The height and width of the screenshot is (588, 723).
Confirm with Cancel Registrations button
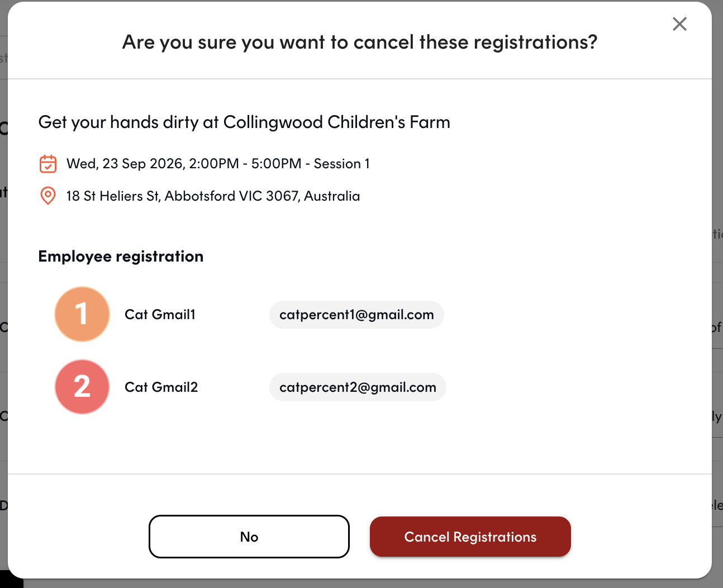pyautogui.click(x=470, y=537)
